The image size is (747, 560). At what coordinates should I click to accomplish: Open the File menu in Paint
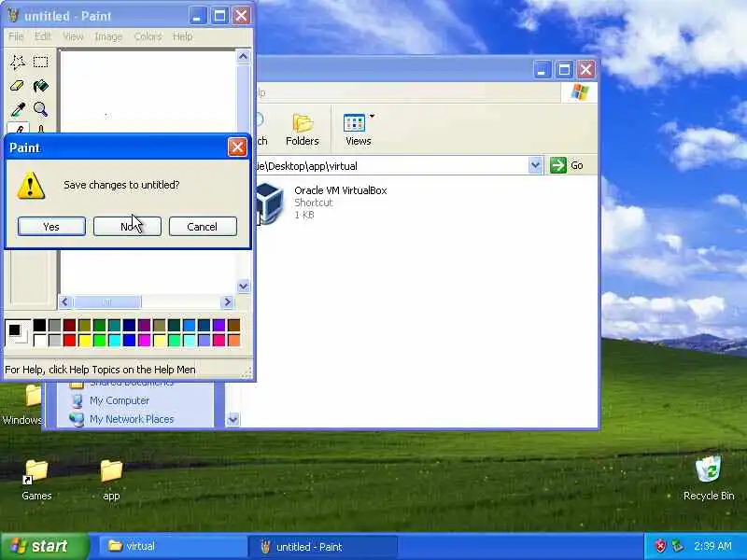click(16, 36)
